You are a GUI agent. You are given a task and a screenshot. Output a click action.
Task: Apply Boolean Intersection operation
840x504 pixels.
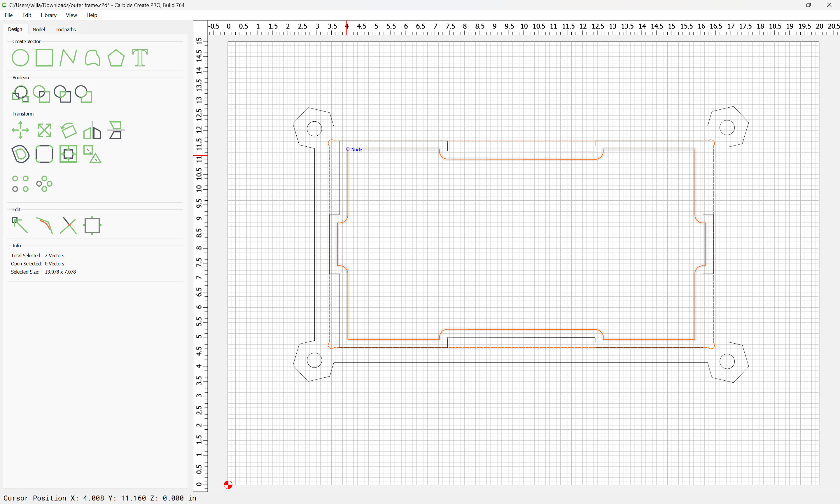(x=41, y=94)
